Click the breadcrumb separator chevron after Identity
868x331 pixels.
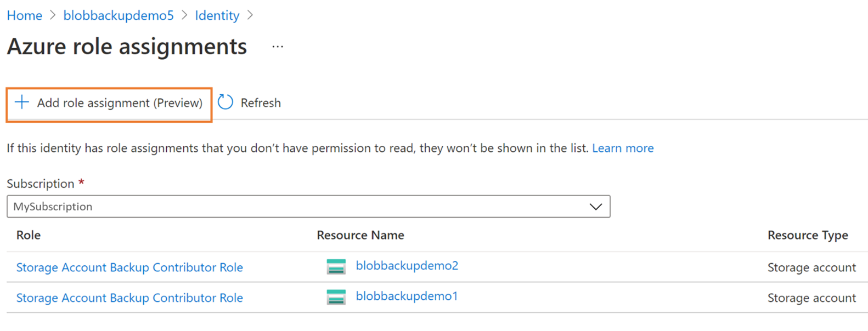coord(250,15)
